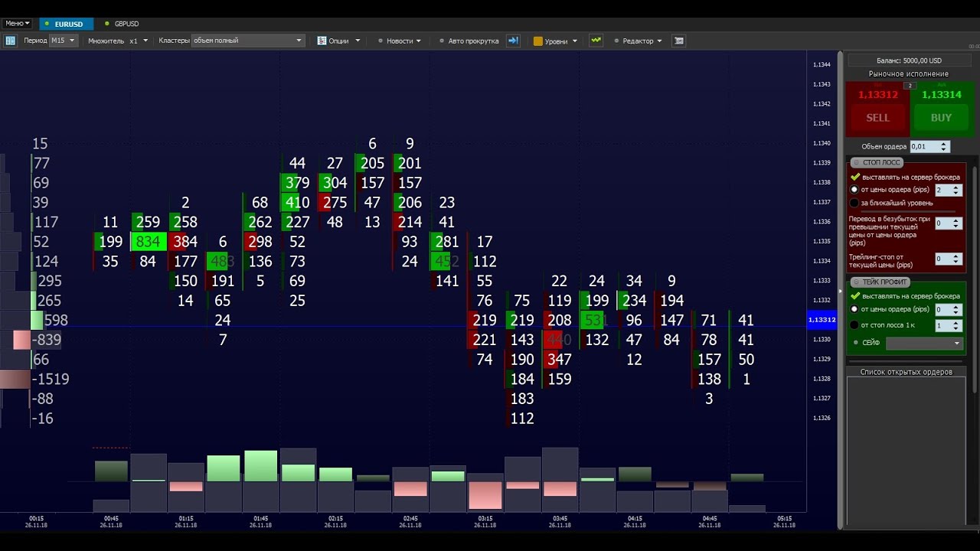Select stop loss от цены ордера radio
Screen dimensions: 980x551
point(855,190)
